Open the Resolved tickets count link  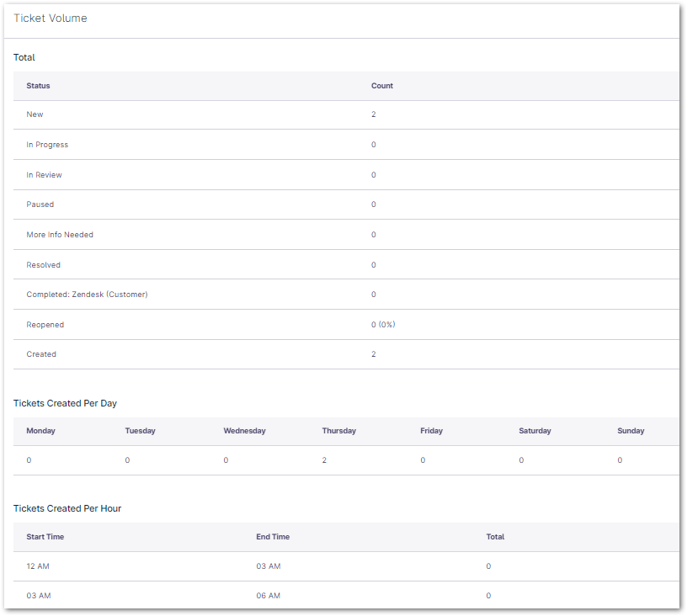tap(374, 265)
